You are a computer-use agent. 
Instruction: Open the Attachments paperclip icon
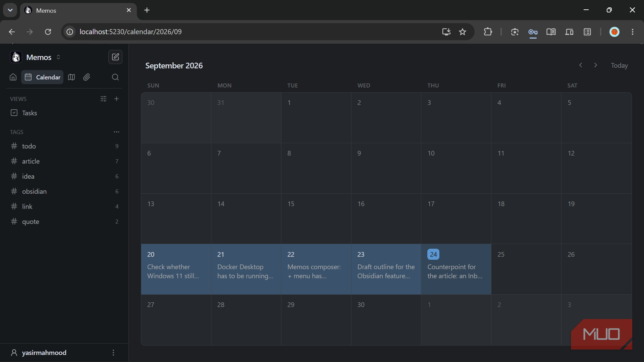pyautogui.click(x=87, y=77)
